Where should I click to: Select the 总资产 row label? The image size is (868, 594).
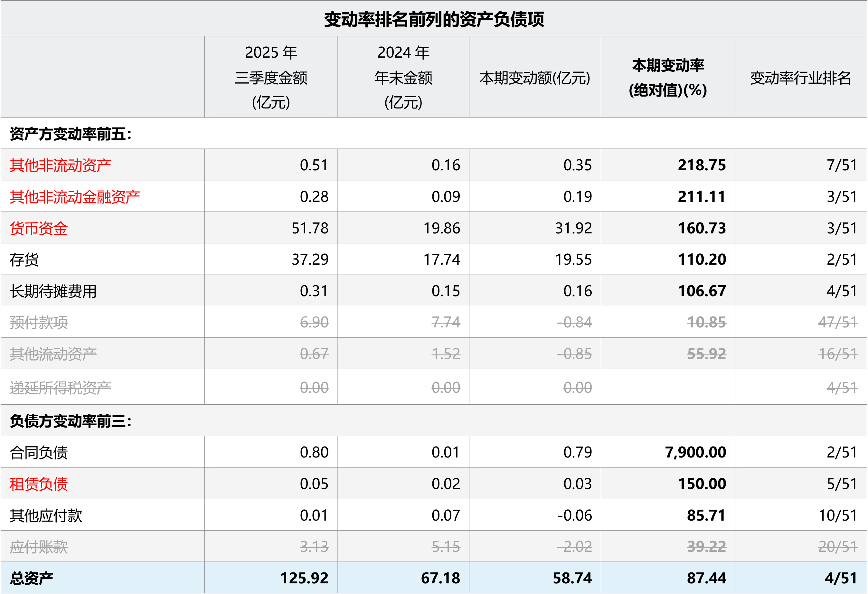pyautogui.click(x=31, y=578)
